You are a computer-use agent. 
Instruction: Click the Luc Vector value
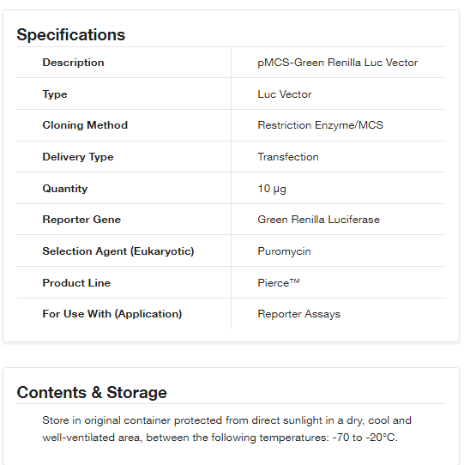click(x=285, y=94)
